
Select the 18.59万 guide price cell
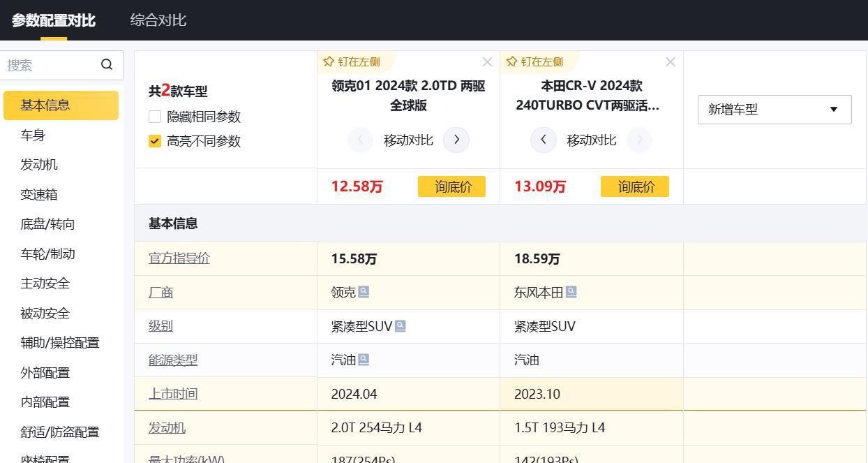(591, 258)
